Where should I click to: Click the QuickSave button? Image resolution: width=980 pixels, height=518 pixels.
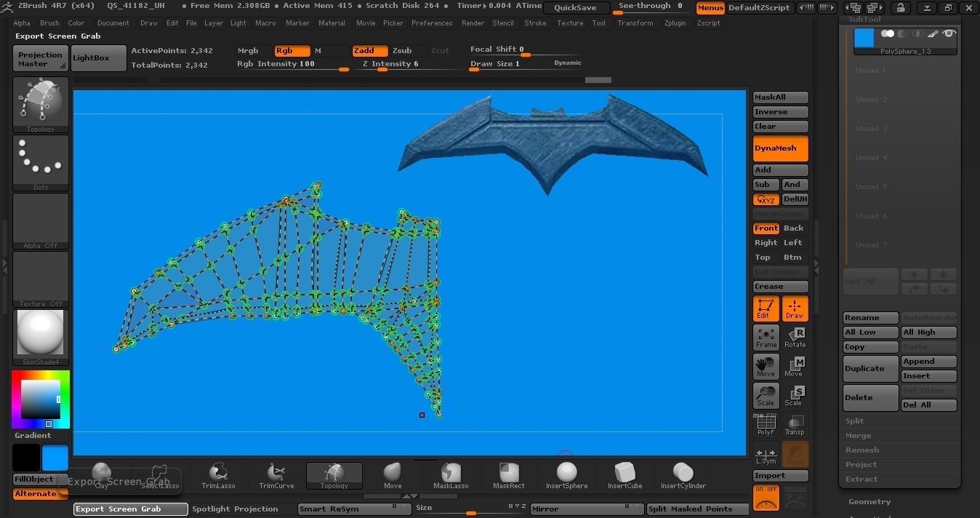[575, 8]
